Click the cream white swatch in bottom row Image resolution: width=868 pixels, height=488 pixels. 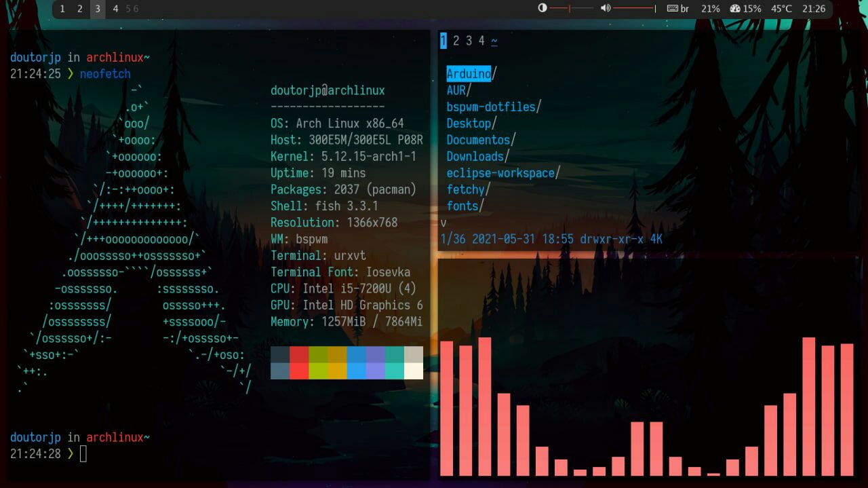[x=414, y=371]
